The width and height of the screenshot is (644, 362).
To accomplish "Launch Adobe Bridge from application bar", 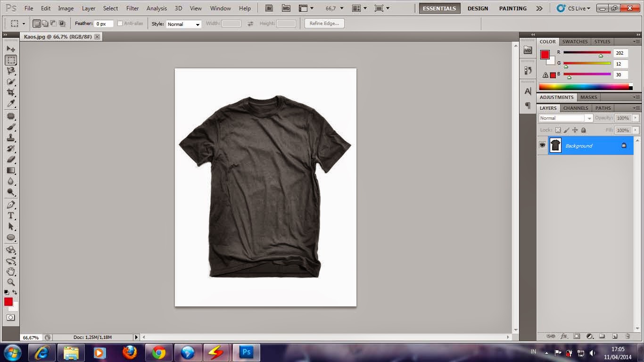I will coord(269,8).
